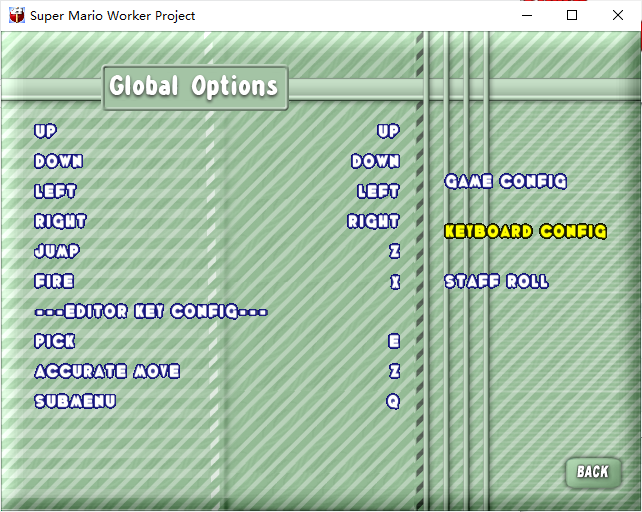Select the FIRE control label

click(x=54, y=281)
